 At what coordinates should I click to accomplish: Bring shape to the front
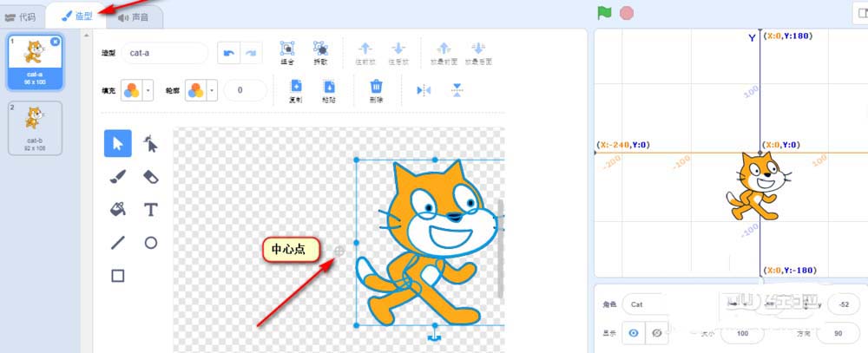click(445, 53)
